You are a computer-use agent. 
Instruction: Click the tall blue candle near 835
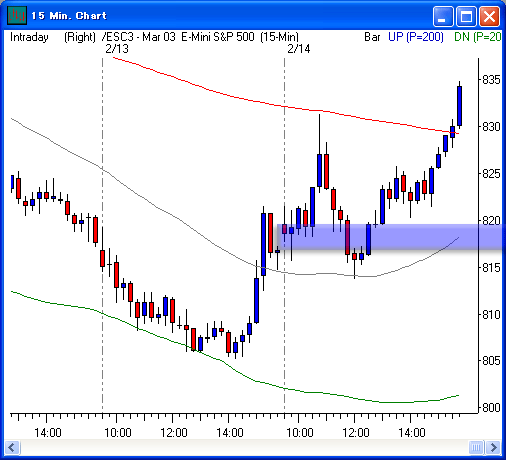pos(459,105)
